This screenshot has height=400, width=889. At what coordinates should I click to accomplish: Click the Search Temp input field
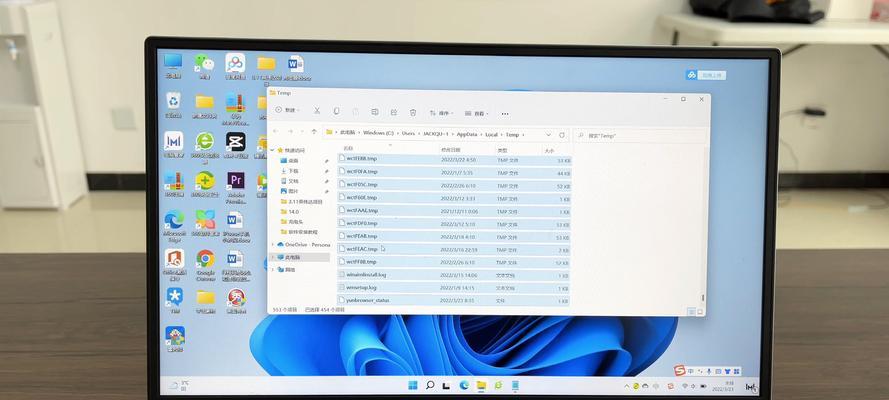click(x=640, y=136)
